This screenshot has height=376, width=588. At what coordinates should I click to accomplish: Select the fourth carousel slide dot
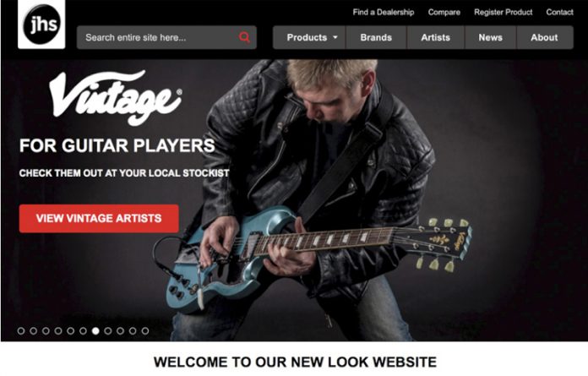click(58, 330)
